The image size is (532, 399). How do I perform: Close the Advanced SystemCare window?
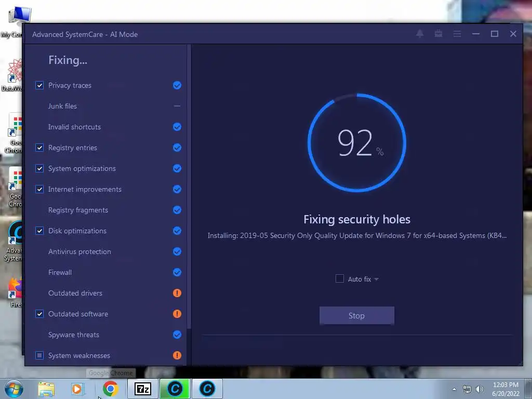click(513, 34)
